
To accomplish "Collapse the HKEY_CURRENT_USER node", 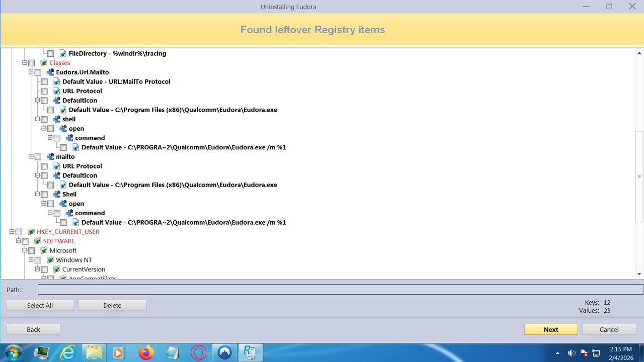I will 12,232.
